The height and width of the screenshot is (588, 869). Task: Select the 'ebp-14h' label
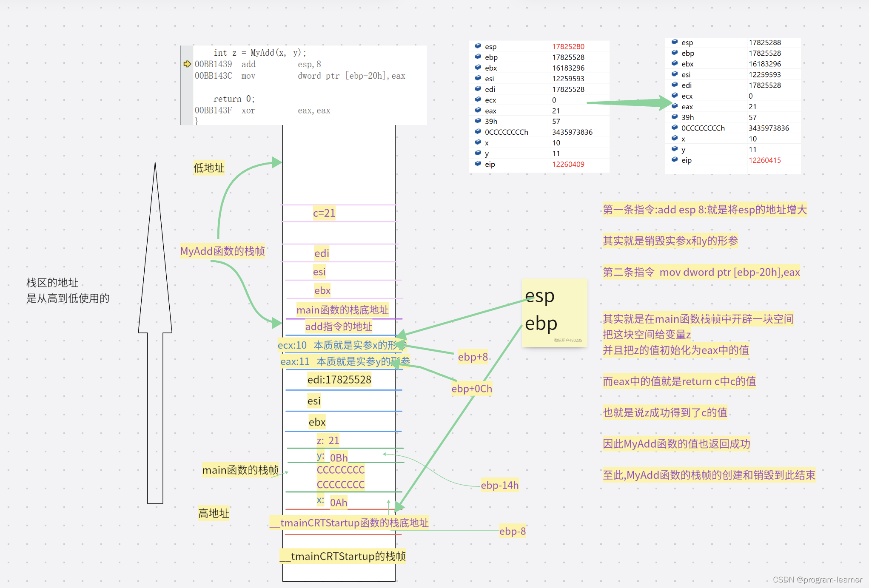pos(500,485)
